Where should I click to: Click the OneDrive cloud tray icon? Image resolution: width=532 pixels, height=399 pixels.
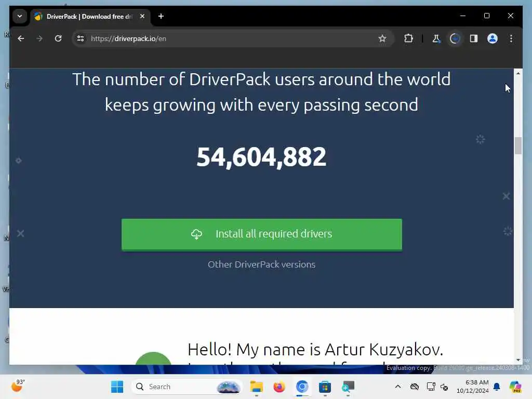(414, 387)
